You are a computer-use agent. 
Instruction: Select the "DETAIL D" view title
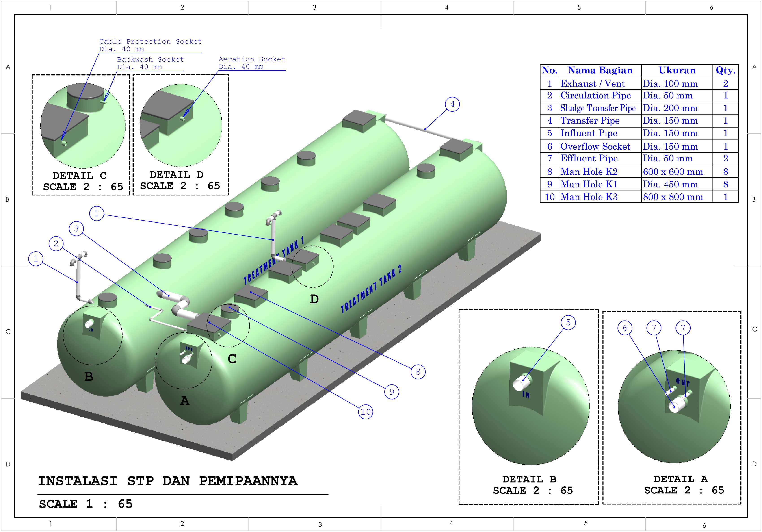(177, 175)
